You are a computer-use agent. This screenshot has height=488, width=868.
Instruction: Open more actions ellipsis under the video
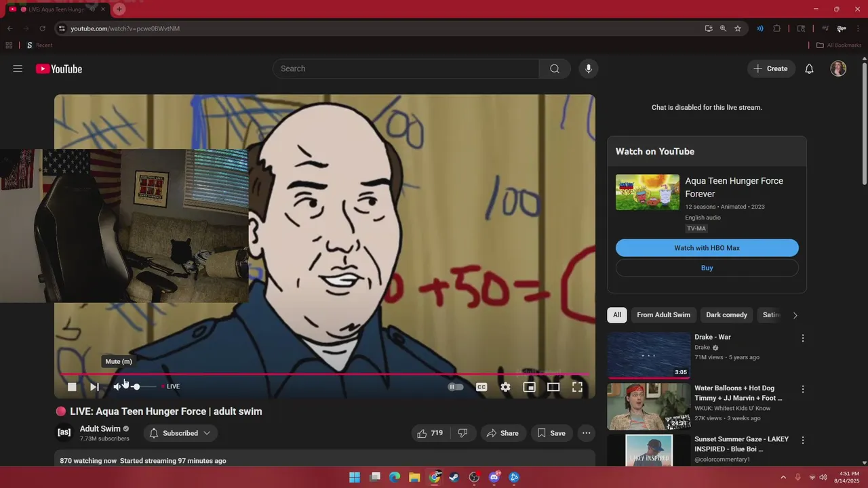[x=587, y=433]
